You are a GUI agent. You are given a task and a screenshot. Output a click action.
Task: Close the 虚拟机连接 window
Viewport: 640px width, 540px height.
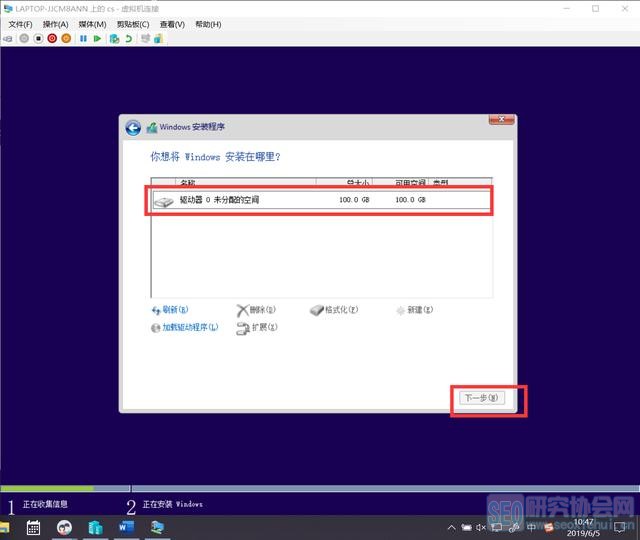(x=625, y=9)
